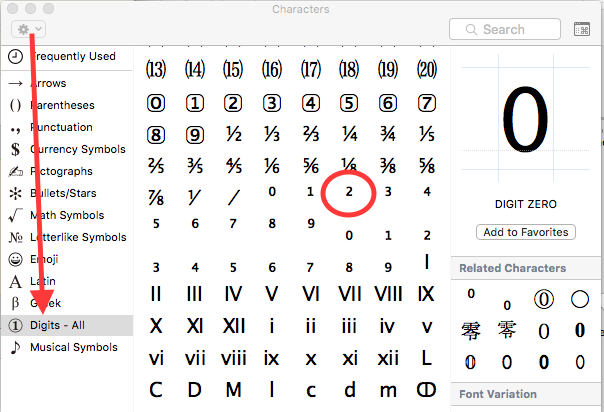Select Currency Symbols category

tap(67, 149)
